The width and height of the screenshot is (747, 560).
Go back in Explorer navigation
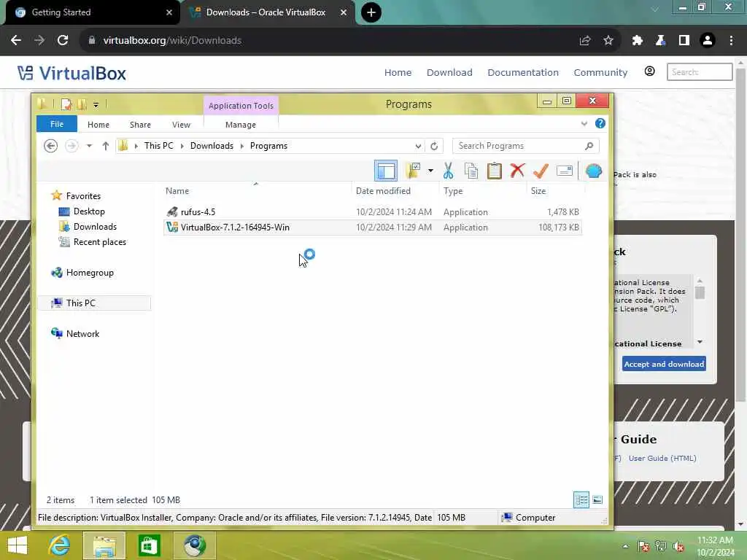pyautogui.click(x=50, y=146)
